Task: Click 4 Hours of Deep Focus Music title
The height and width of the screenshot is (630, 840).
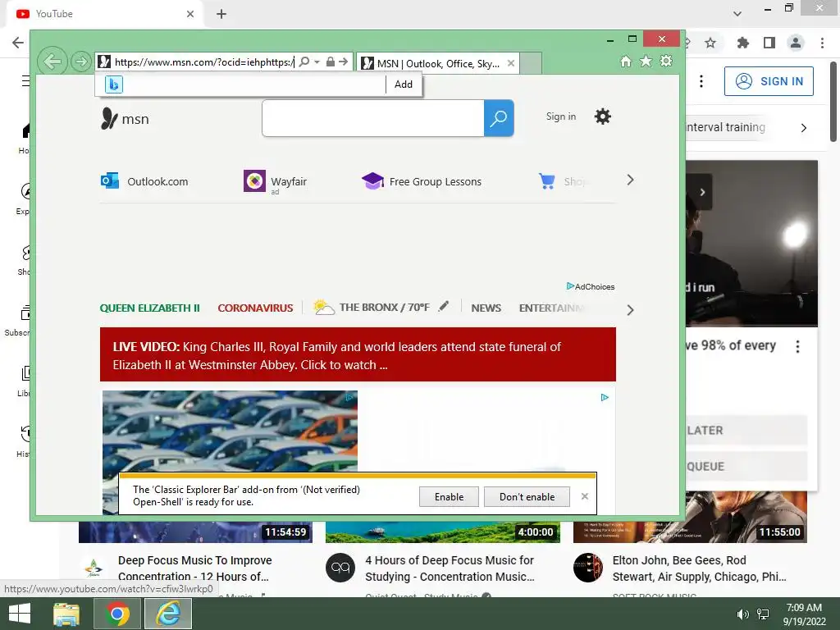Action: tap(450, 568)
